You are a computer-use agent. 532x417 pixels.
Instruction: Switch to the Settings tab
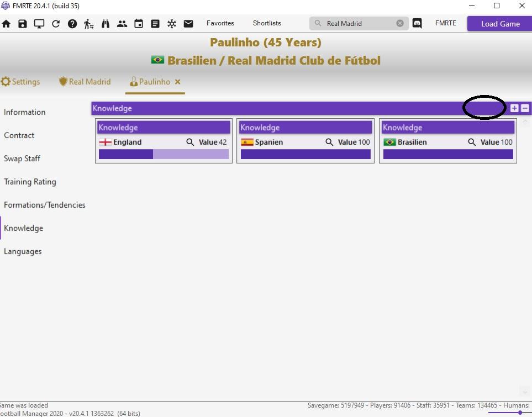point(20,82)
